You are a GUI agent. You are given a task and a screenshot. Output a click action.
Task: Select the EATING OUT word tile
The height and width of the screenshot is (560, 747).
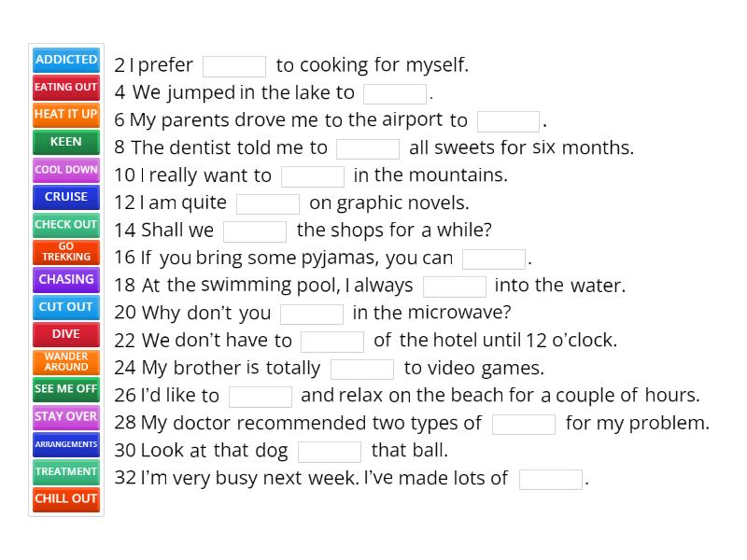pyautogui.click(x=65, y=88)
